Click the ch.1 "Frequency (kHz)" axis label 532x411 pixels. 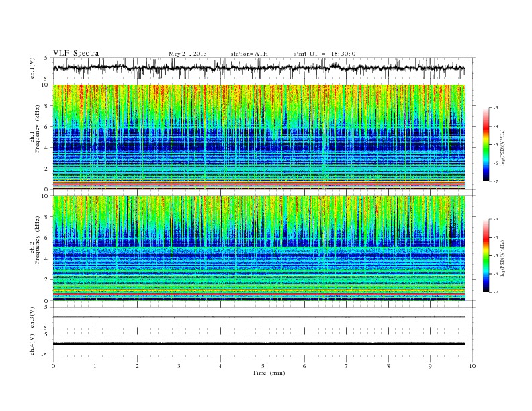pos(38,129)
